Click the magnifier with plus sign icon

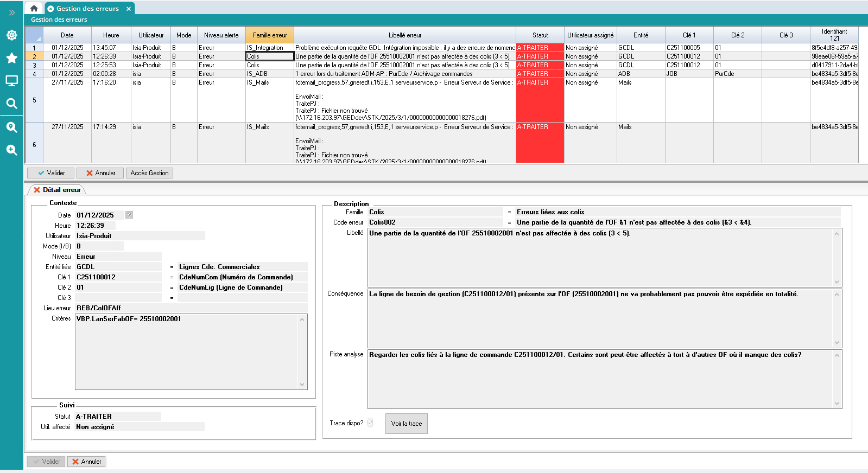(x=11, y=150)
